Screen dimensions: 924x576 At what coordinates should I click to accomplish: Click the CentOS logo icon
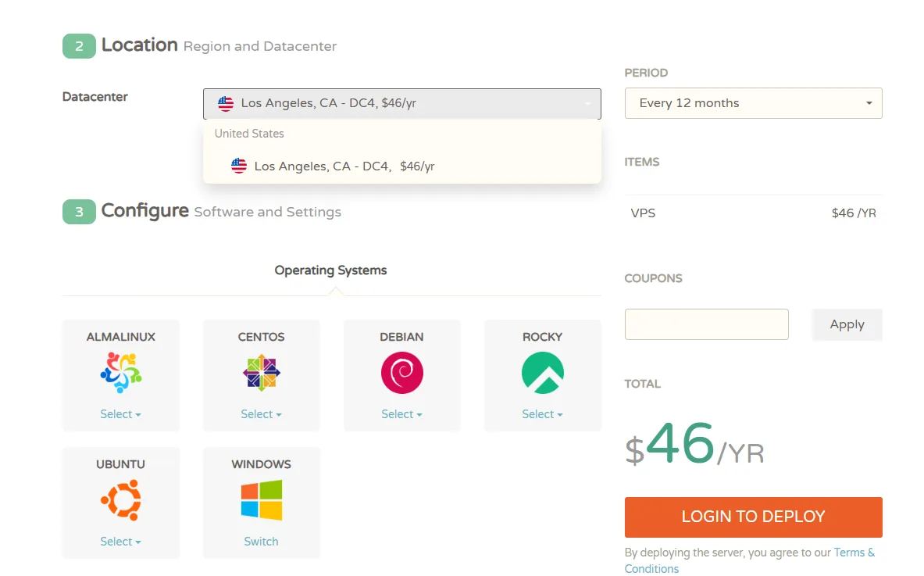tap(261, 373)
